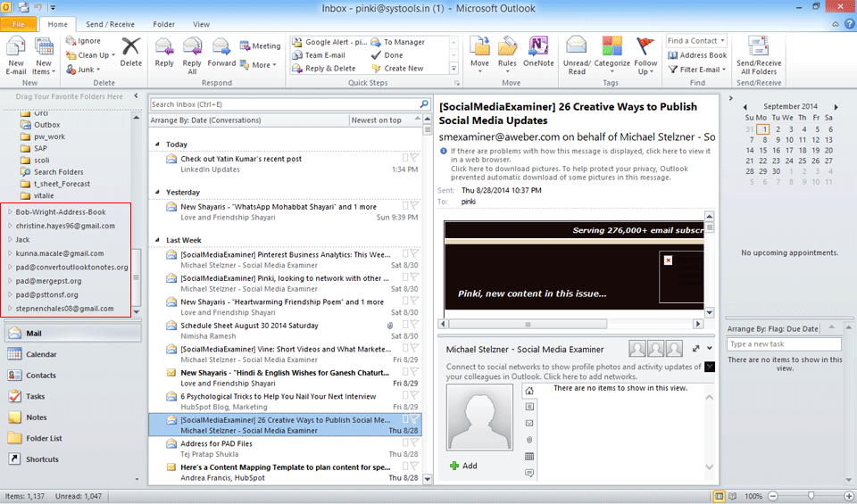
Task: Collapse the Last Week group
Action: (157, 240)
